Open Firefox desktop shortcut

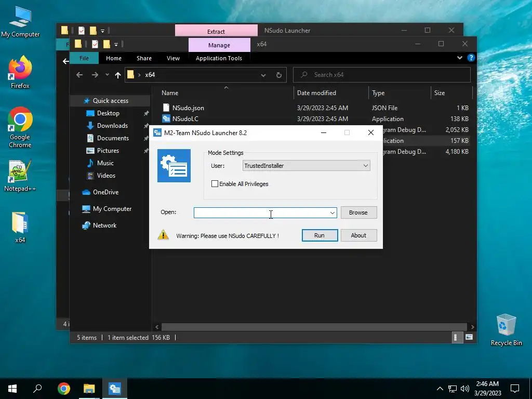[20, 72]
